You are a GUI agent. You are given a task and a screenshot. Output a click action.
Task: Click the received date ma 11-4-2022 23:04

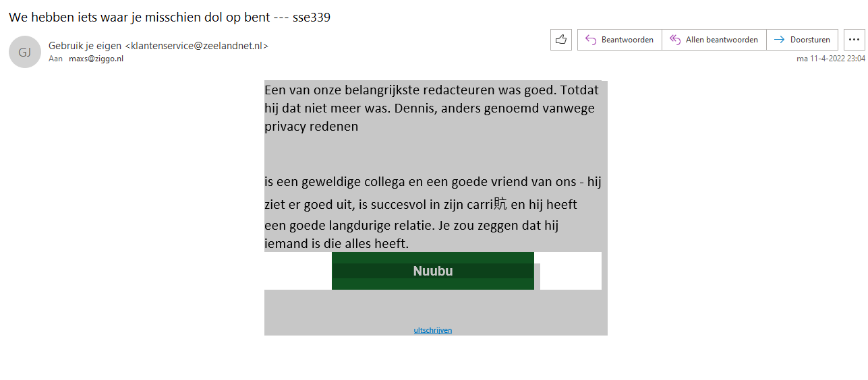pos(831,59)
